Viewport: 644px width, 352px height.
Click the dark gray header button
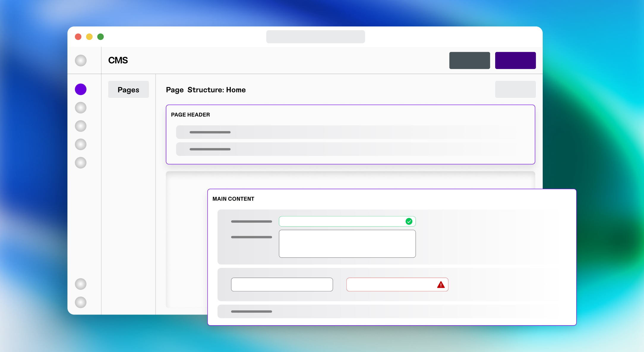tap(469, 60)
